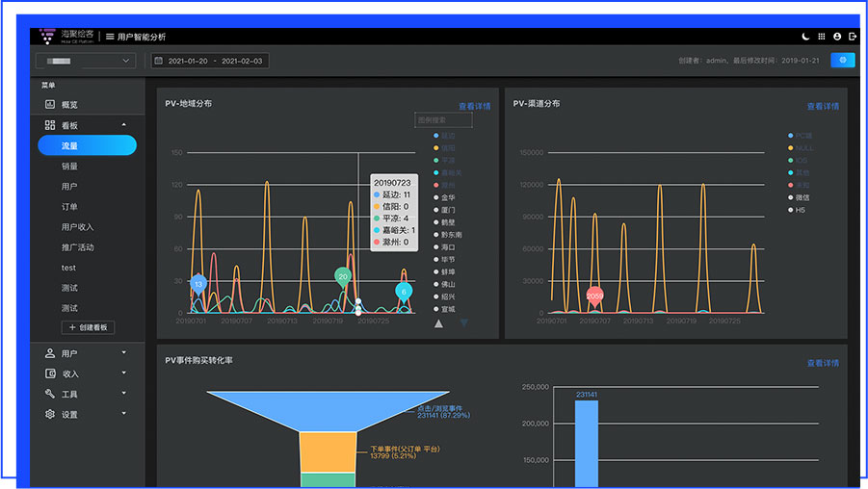
Task: Click the blue 13 marker pin on chart
Action: coord(198,284)
